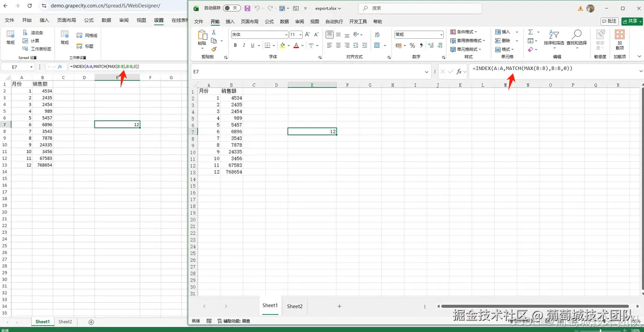Apply percent style in Excel number group
The width and height of the screenshot is (644, 332).
click(x=413, y=45)
